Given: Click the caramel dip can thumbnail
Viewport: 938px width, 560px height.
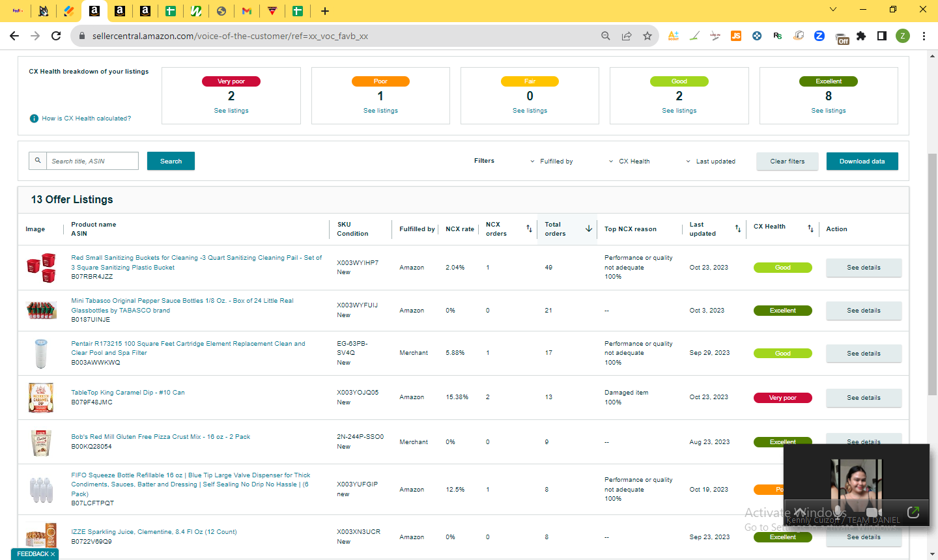Looking at the screenshot, I should click(x=41, y=397).
